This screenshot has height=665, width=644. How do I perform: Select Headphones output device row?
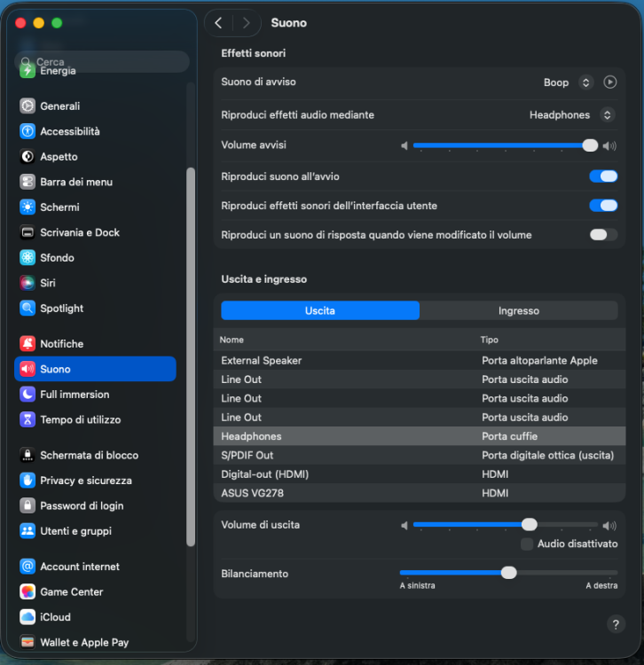(420, 436)
